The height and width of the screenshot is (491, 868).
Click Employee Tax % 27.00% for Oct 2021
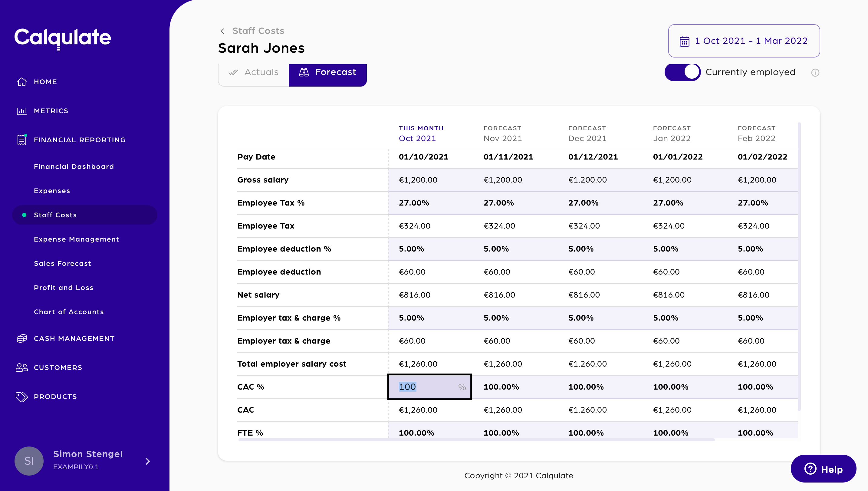click(x=414, y=203)
